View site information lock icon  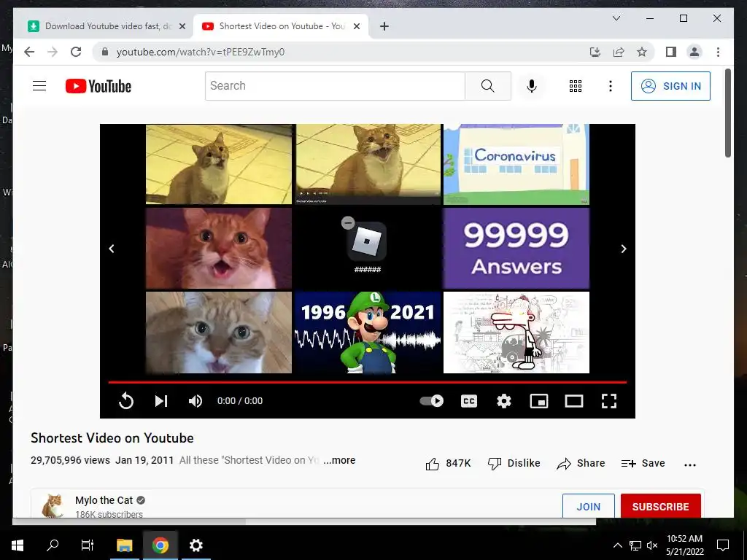(105, 52)
